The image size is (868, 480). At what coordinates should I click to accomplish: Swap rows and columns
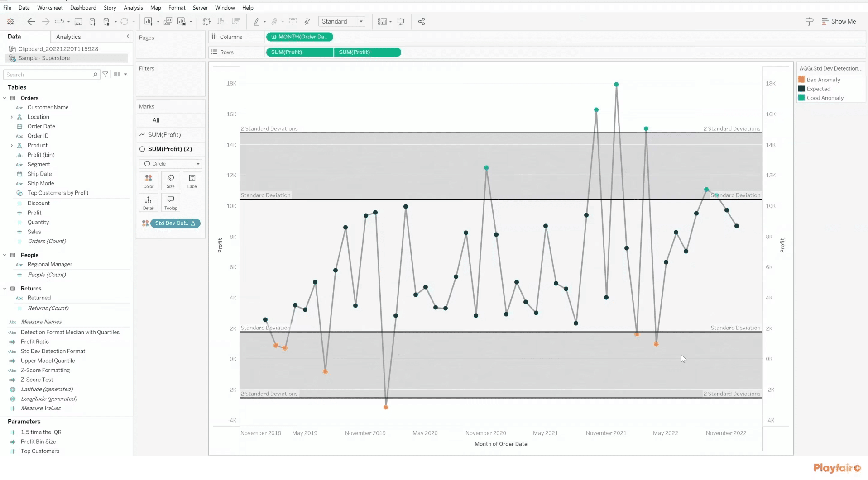[x=206, y=21]
